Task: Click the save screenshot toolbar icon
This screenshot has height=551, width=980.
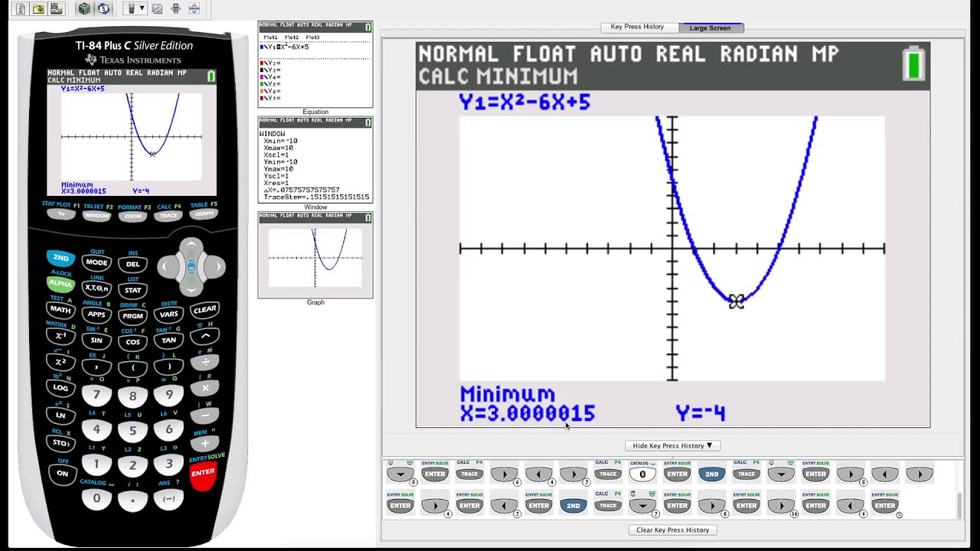Action: coord(56,9)
